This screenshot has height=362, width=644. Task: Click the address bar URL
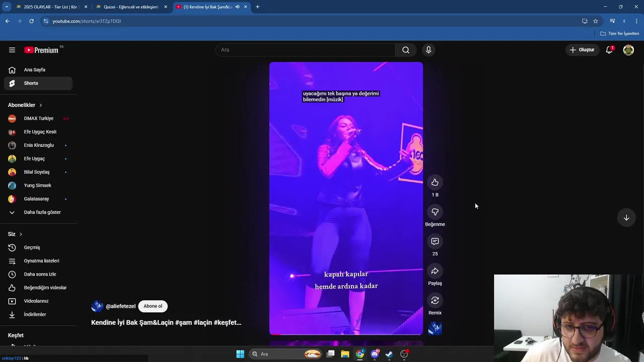87,21
